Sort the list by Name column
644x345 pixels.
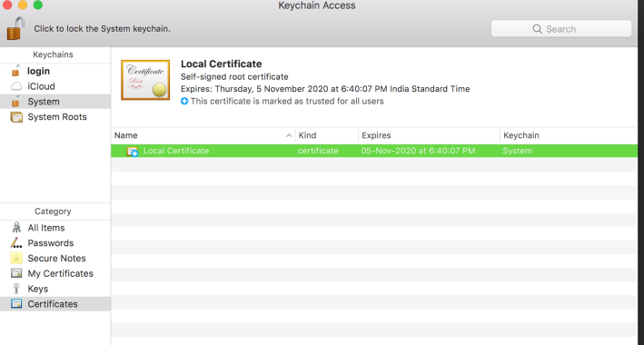[x=203, y=135]
